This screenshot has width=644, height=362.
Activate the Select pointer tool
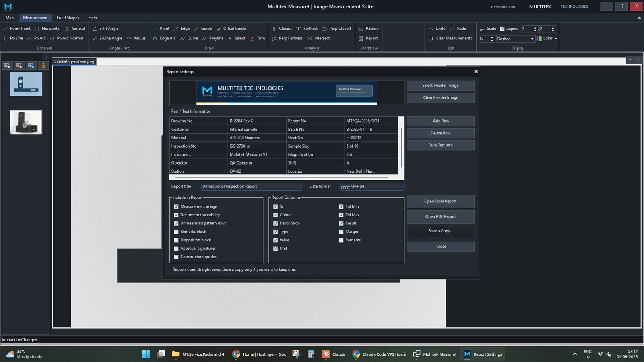pyautogui.click(x=237, y=38)
